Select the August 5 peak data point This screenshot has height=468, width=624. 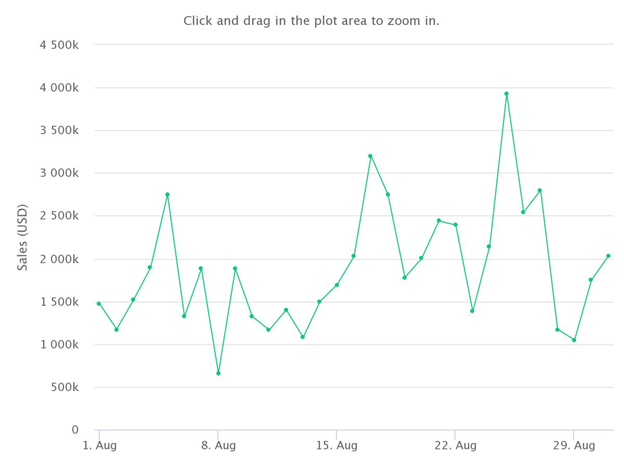point(168,195)
